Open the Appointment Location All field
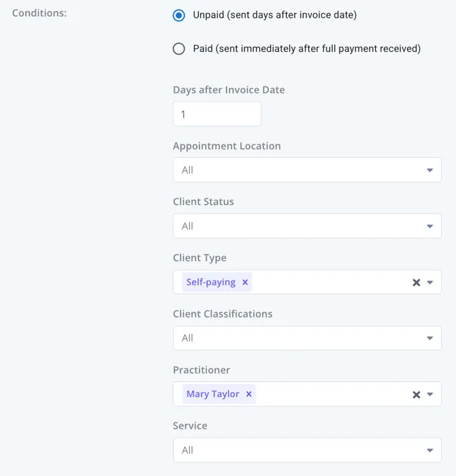Viewport: 456px width, 476px height. (307, 170)
